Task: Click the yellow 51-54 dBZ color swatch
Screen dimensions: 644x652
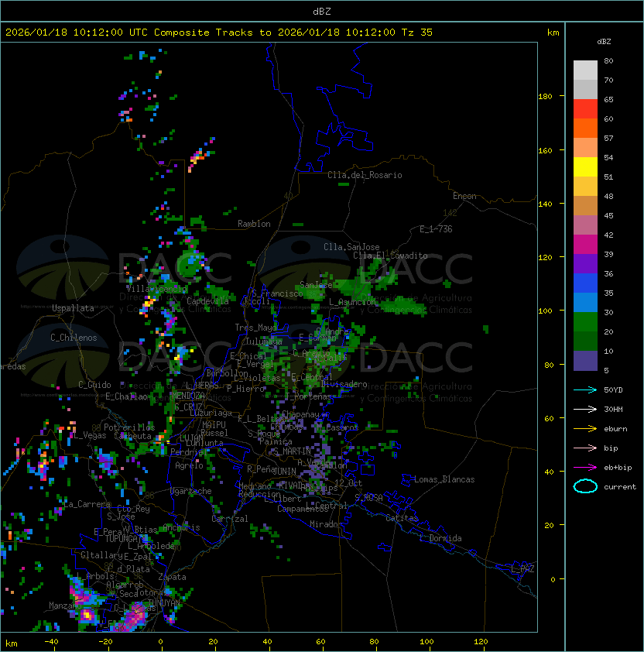Action: pyautogui.click(x=585, y=167)
